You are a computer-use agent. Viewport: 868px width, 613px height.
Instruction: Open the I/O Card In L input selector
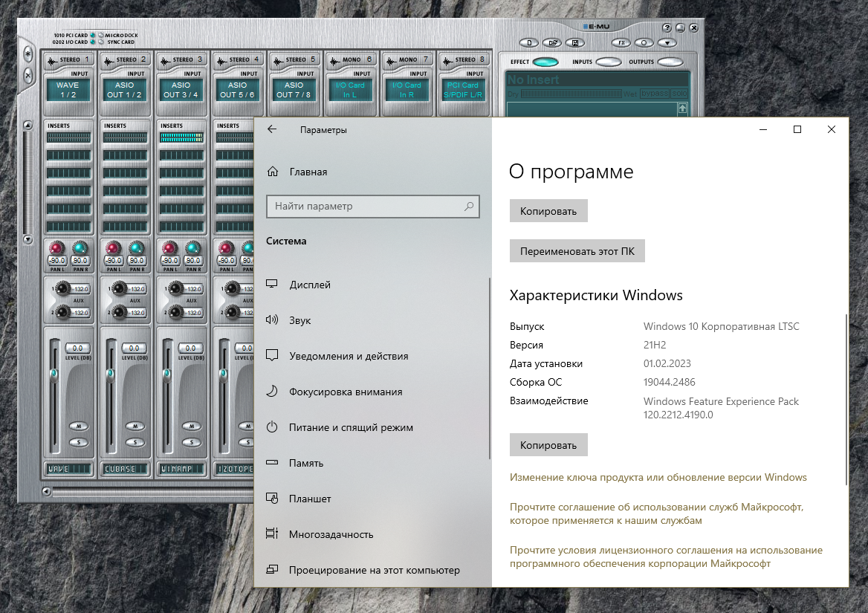click(x=351, y=90)
